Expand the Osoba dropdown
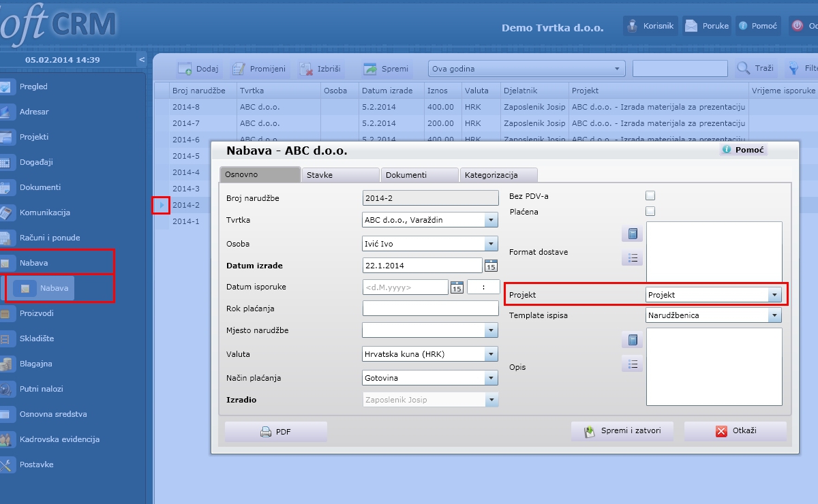This screenshot has height=504, width=818. [491, 244]
